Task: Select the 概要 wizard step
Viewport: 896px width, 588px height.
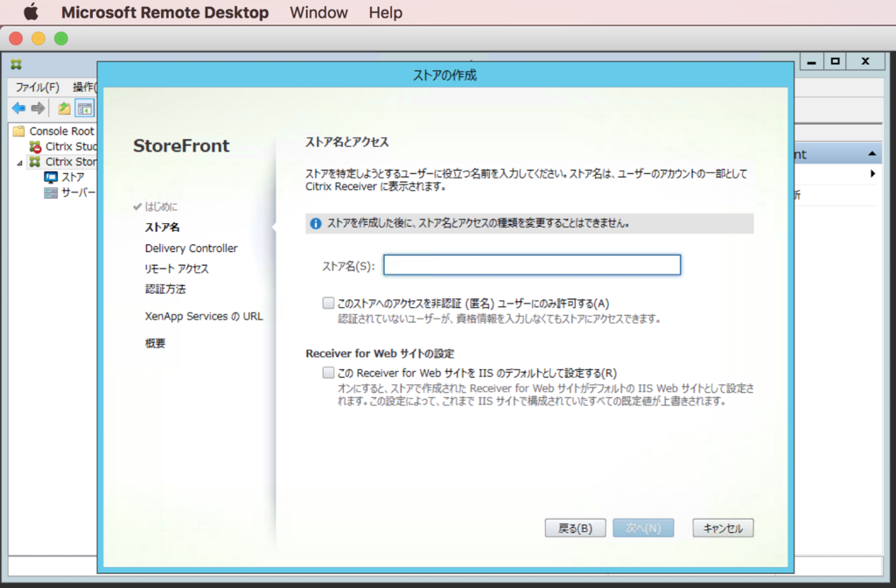Action: pyautogui.click(x=155, y=343)
